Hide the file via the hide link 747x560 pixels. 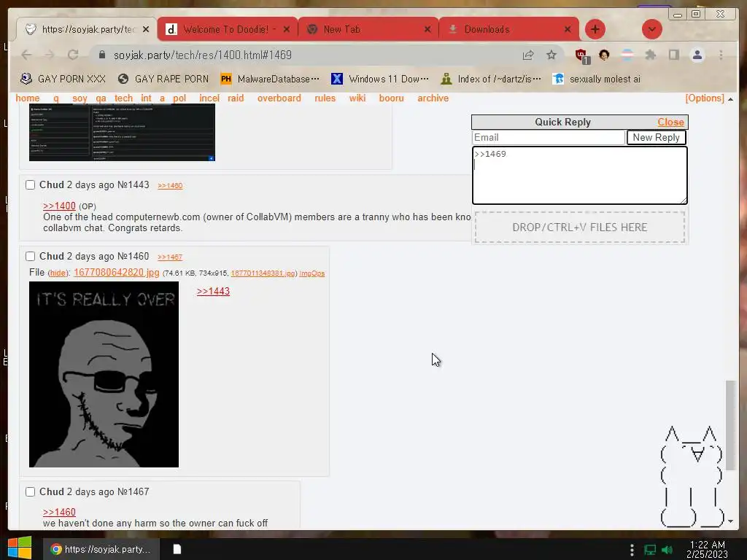point(58,273)
